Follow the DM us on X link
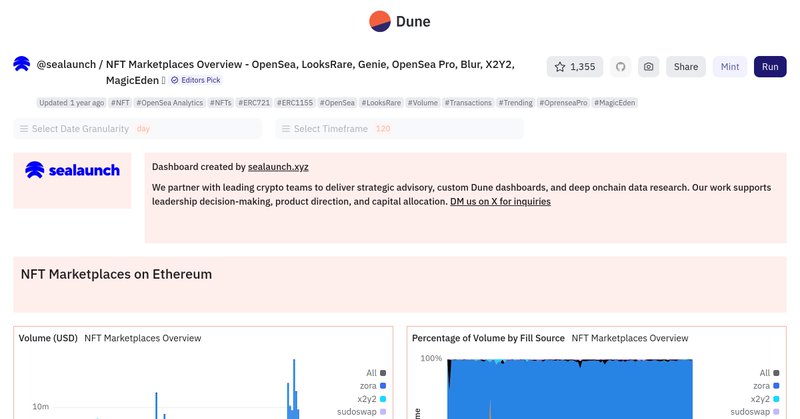 pos(500,202)
